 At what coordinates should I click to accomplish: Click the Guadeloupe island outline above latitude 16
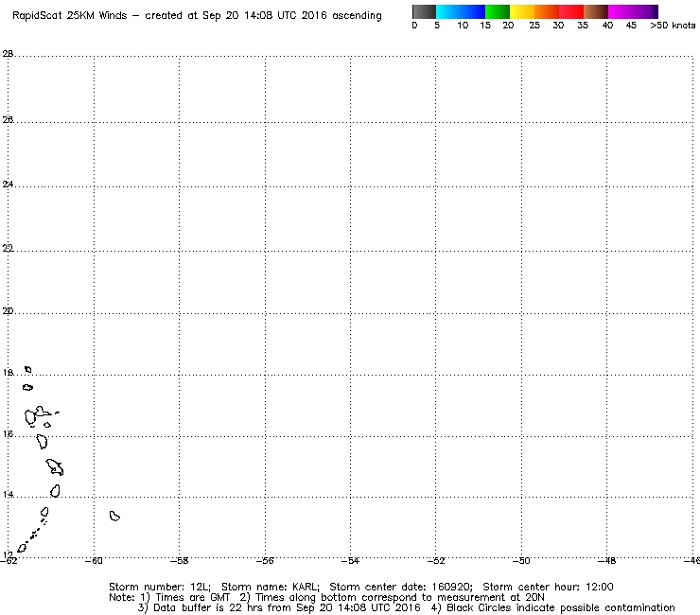point(38,415)
